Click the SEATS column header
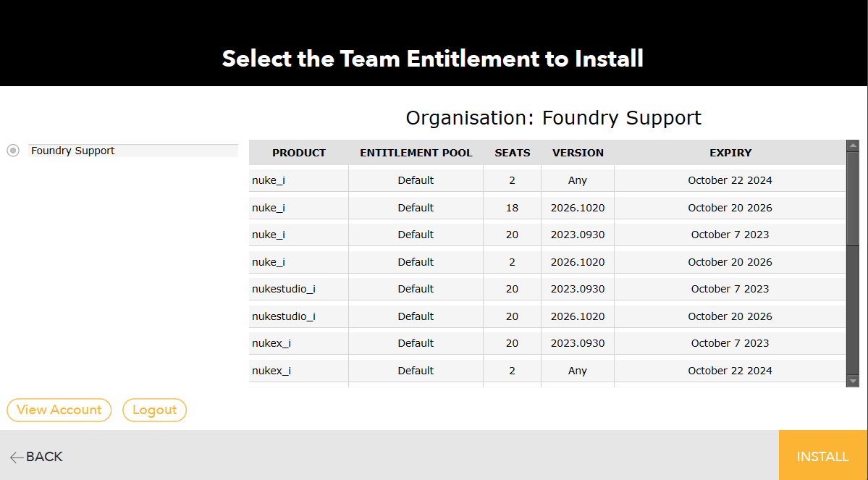 pos(512,153)
